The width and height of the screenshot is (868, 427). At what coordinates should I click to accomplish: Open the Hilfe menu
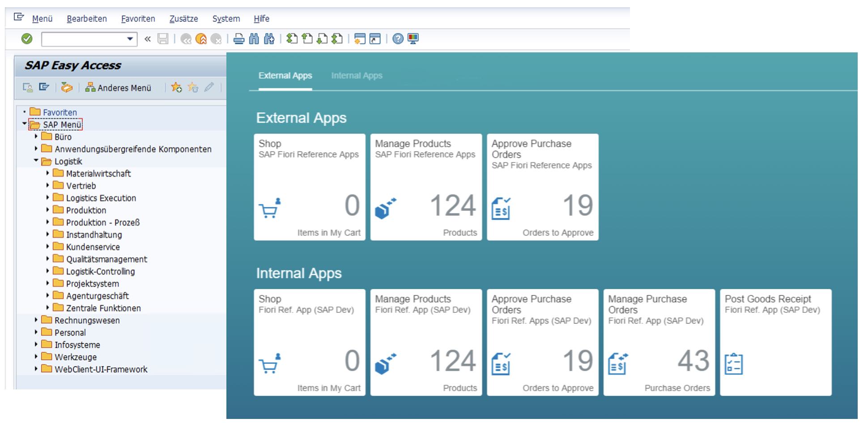(x=261, y=19)
